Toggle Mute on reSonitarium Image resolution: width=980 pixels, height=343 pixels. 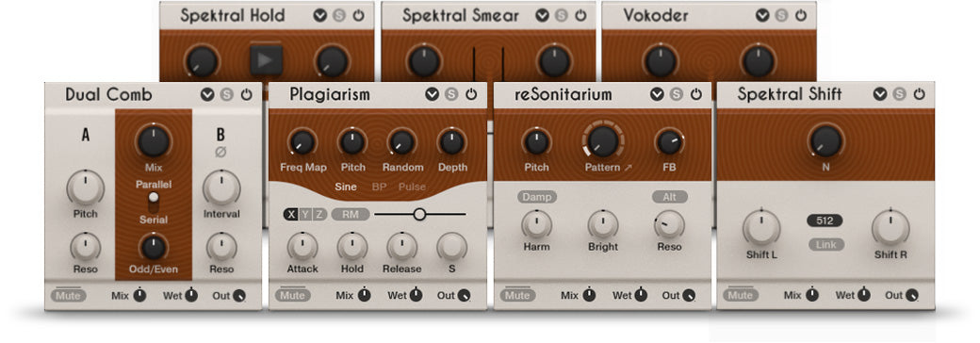[x=517, y=296]
